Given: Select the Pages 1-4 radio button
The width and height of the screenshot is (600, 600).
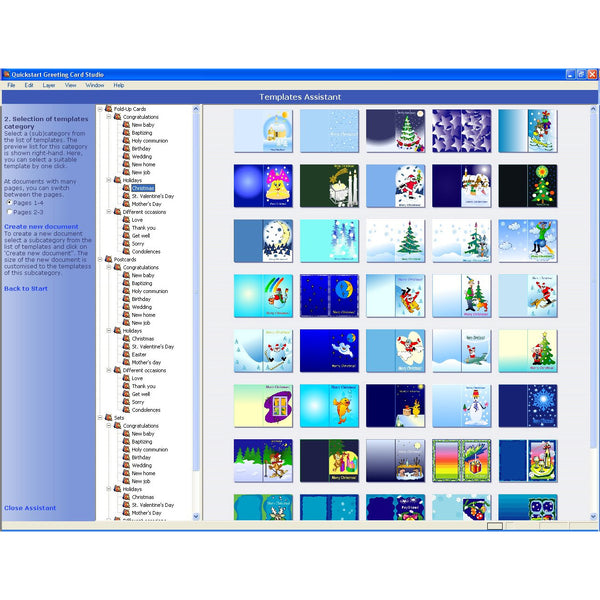Looking at the screenshot, I should pos(10,203).
